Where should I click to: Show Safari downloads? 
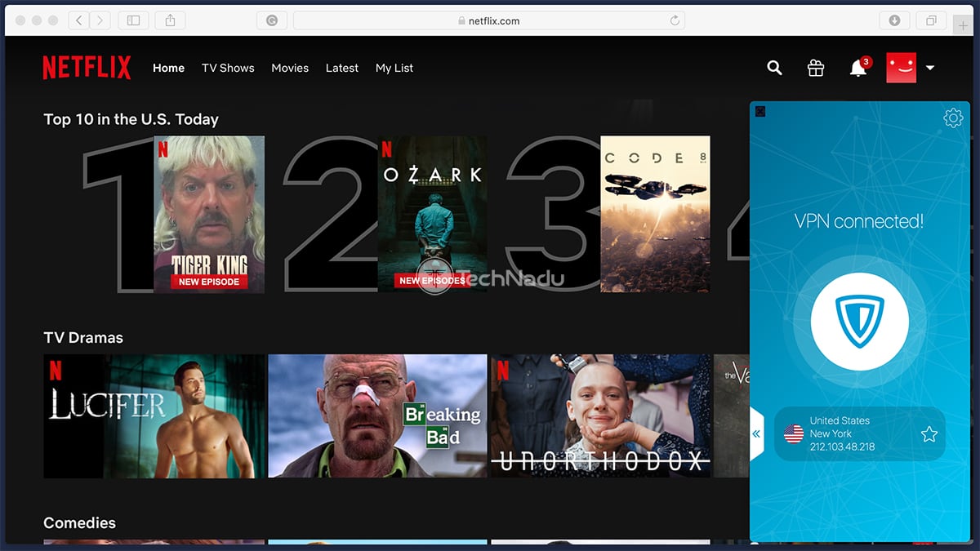894,20
